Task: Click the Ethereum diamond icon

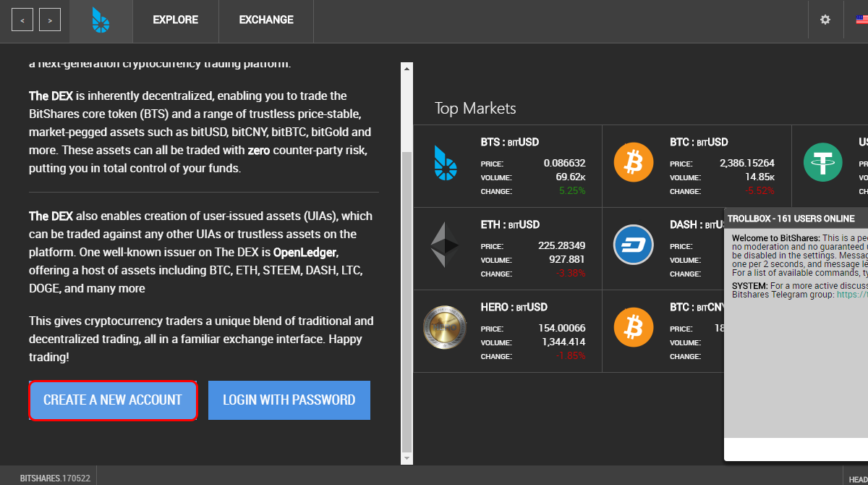Action: click(446, 245)
